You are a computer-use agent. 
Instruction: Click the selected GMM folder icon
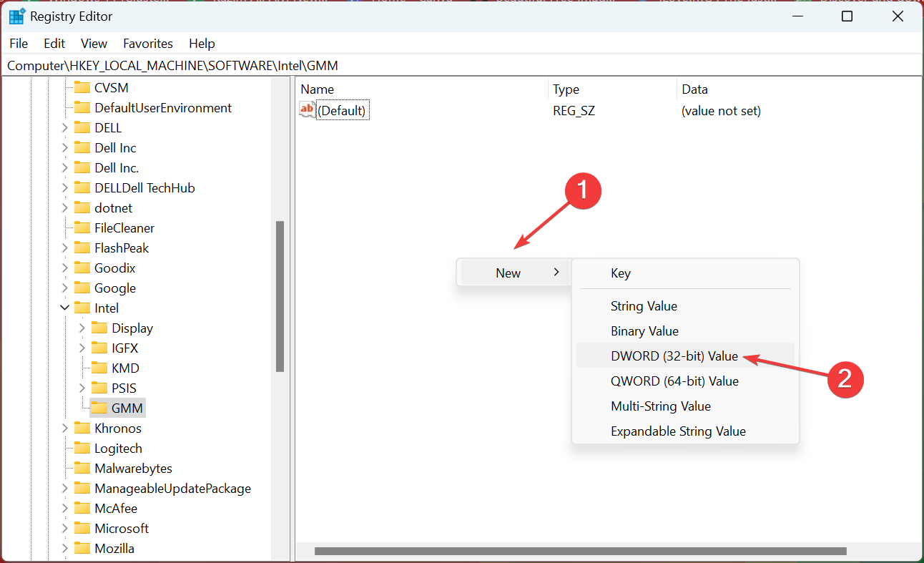coord(99,408)
